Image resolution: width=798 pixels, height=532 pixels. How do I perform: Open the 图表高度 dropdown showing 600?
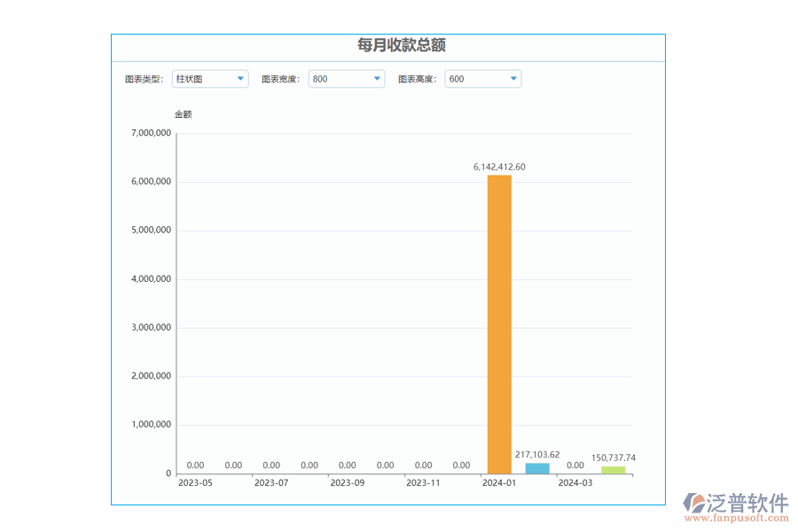(x=483, y=79)
